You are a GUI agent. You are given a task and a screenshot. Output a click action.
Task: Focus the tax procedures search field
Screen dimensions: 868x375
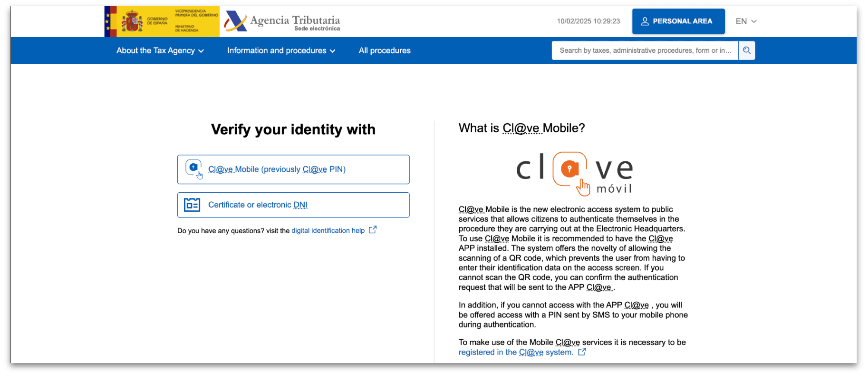pyautogui.click(x=645, y=50)
